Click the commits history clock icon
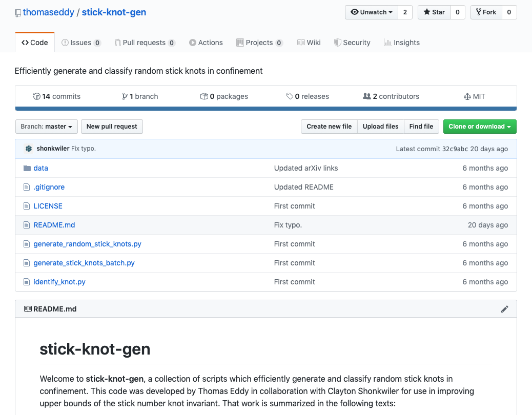Image resolution: width=532 pixels, height=415 pixels. click(x=36, y=96)
